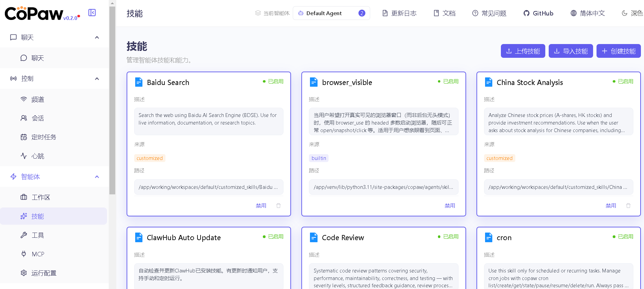The width and height of the screenshot is (644, 289).
Task: Open GitHub link in the top bar
Action: [538, 13]
